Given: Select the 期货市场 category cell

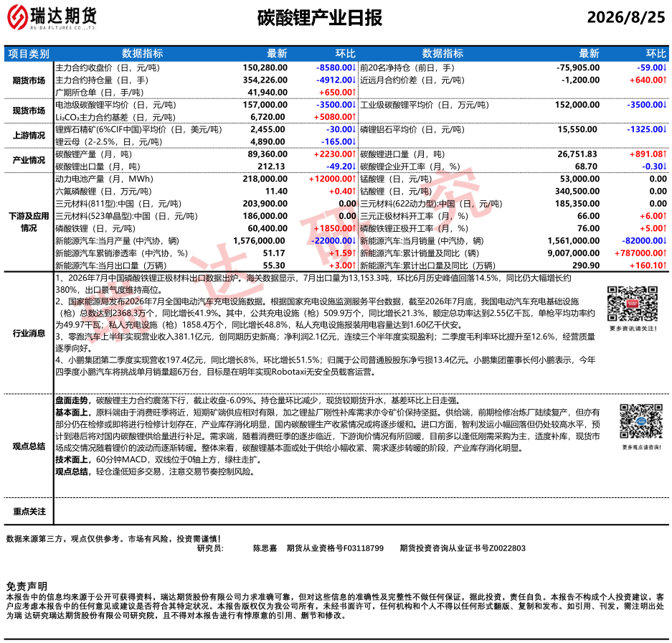Looking at the screenshot, I should click(x=29, y=80).
